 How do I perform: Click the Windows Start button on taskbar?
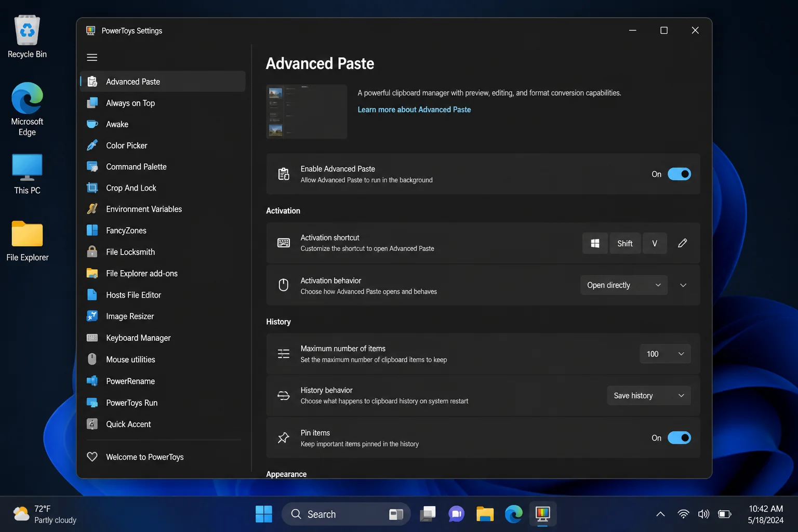coord(264,514)
